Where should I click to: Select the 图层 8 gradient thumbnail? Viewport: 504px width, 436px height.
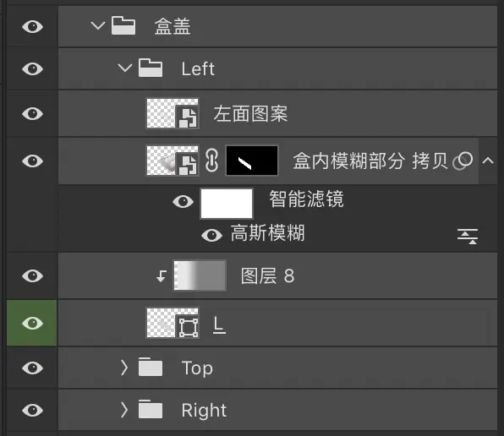point(200,275)
